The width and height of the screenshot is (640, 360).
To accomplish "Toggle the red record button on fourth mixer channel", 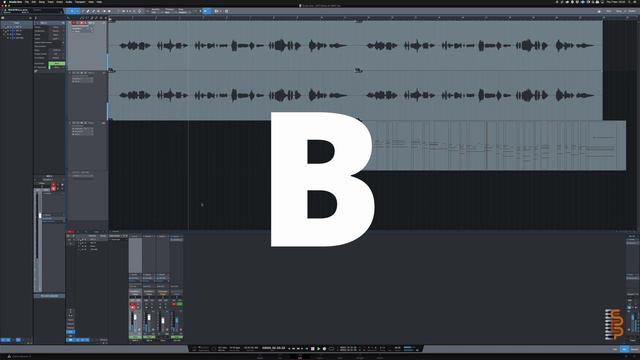I will point(173,304).
